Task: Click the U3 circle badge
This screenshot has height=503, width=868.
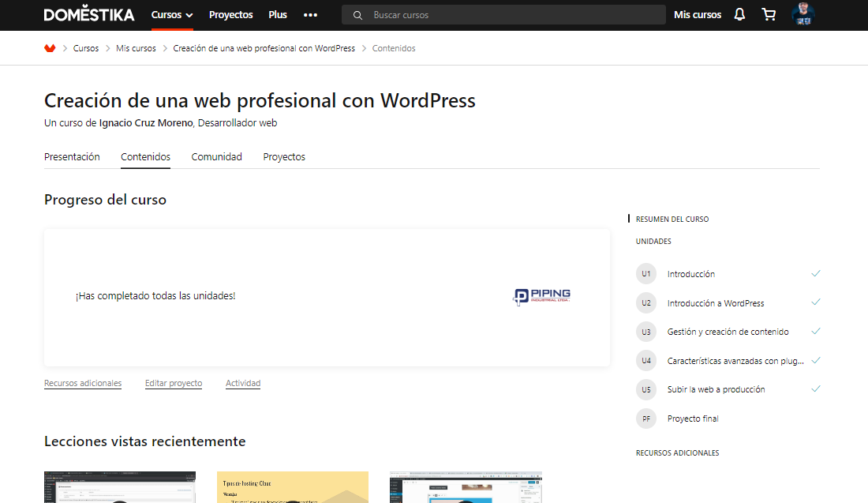Action: [x=646, y=332]
